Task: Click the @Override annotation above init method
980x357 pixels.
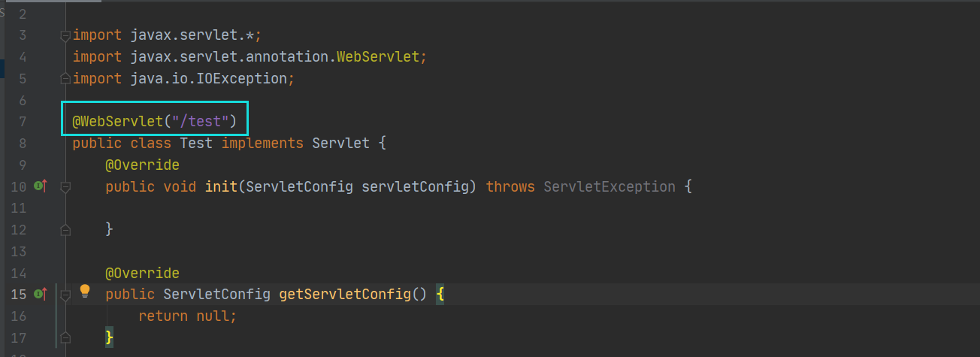Action: click(142, 165)
